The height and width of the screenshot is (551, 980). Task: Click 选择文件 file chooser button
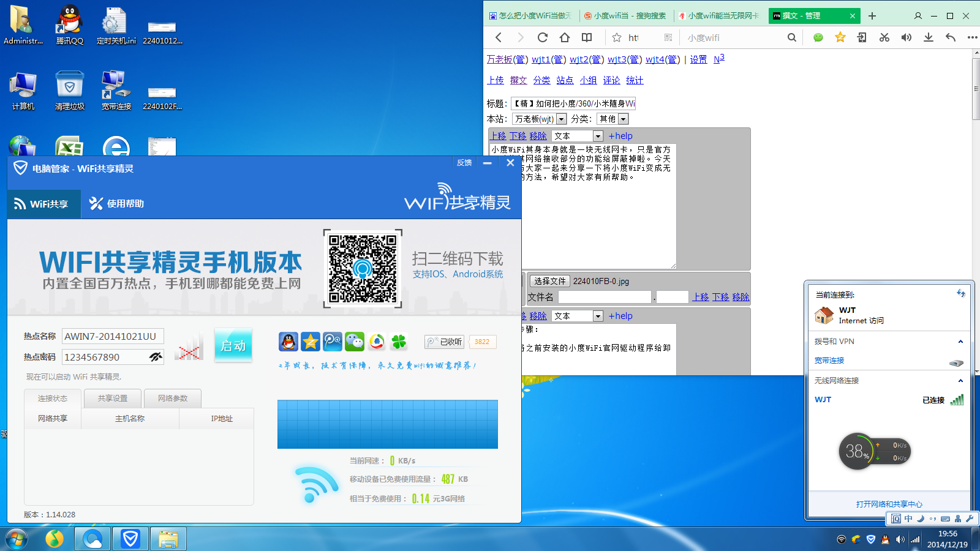pyautogui.click(x=550, y=281)
